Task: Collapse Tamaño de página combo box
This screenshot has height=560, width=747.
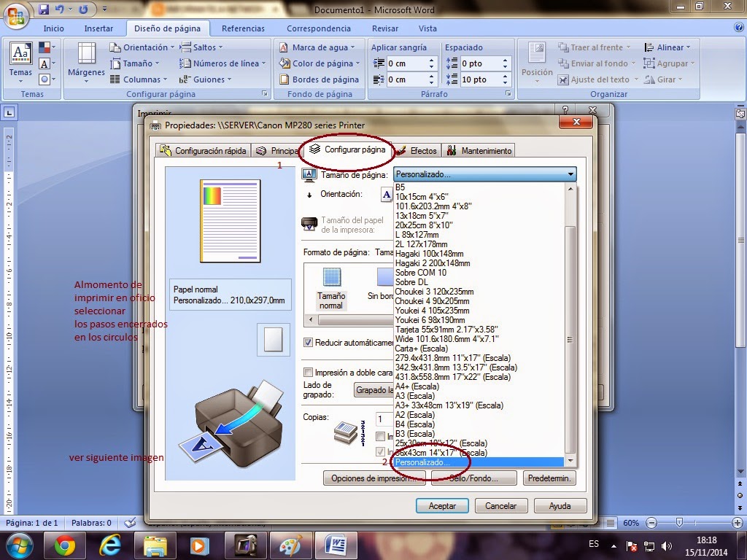Action: [x=570, y=174]
